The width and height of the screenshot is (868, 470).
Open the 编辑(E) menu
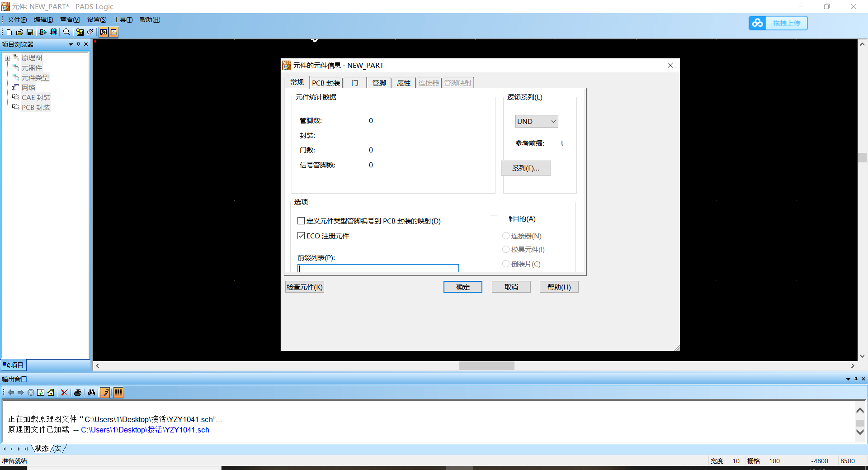(x=43, y=19)
